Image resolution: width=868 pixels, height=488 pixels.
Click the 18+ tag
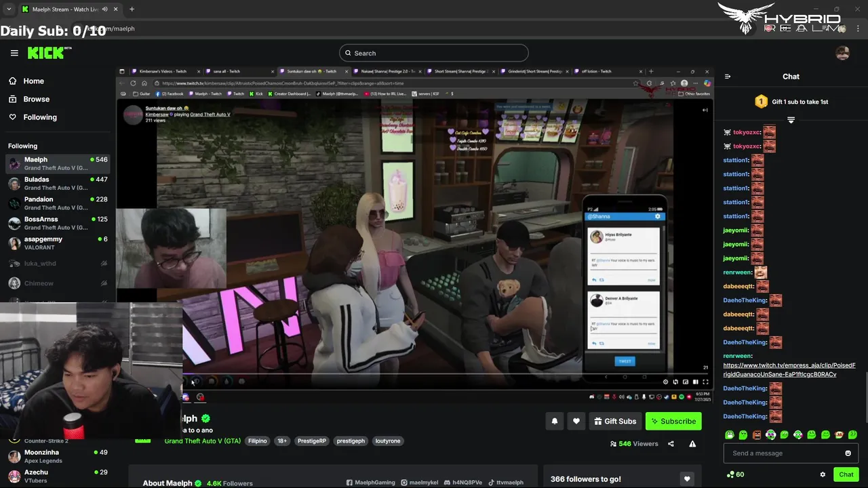(282, 441)
